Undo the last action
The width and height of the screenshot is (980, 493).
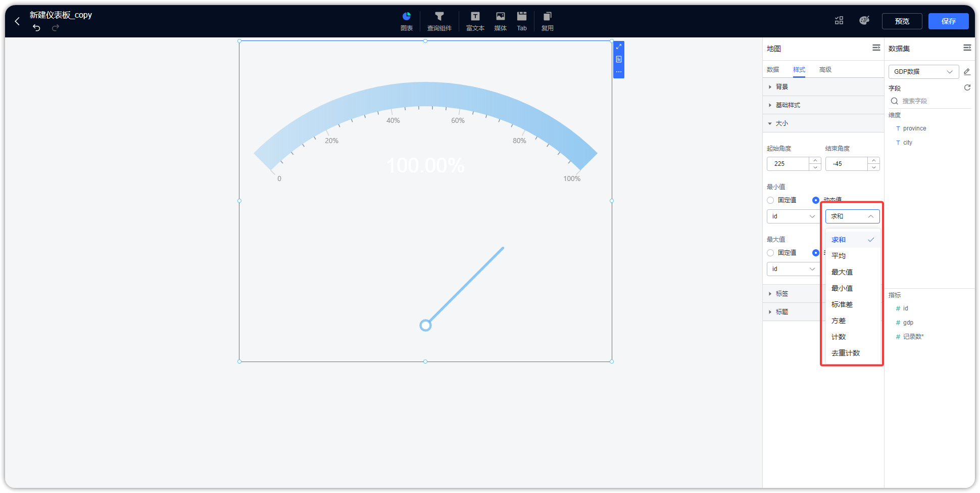(x=36, y=28)
